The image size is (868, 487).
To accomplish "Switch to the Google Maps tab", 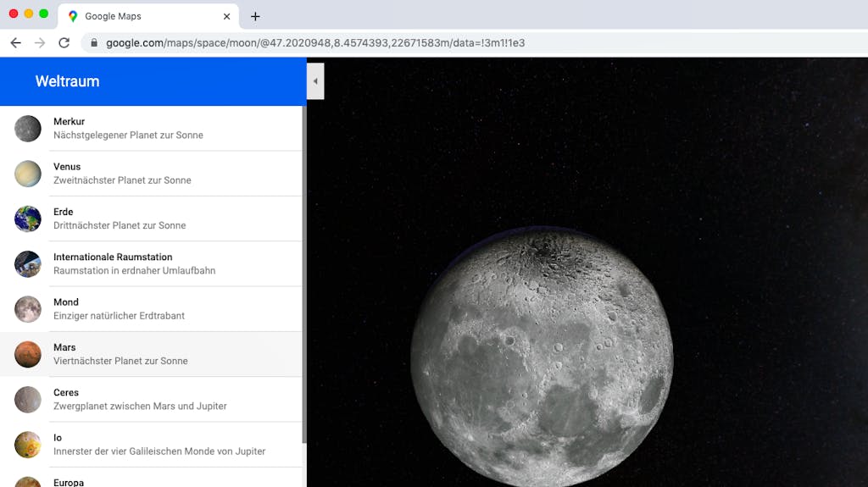I will [148, 17].
